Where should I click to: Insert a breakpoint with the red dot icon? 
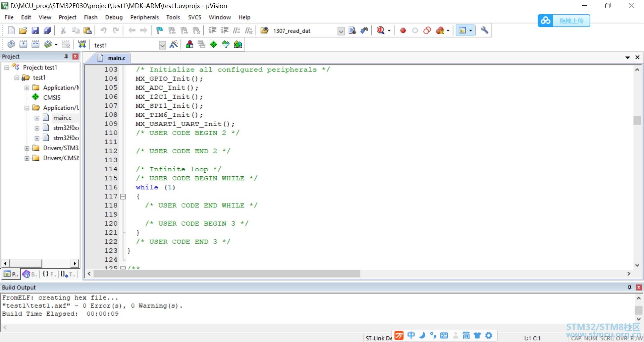click(403, 31)
